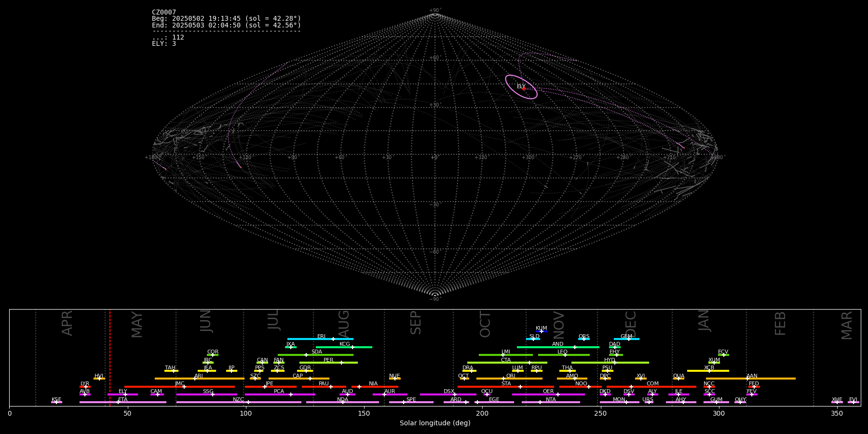Select the KCG shower bar

coord(344,347)
